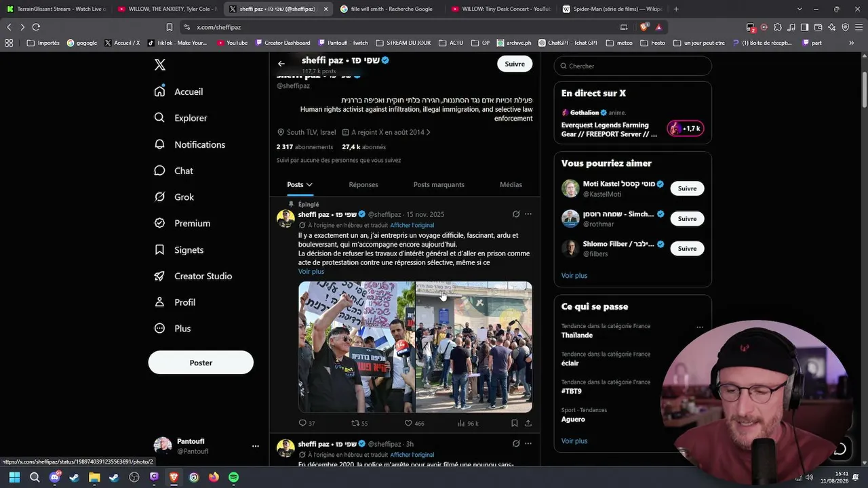
Task: Follow Shlomo Filber
Action: [687, 249]
